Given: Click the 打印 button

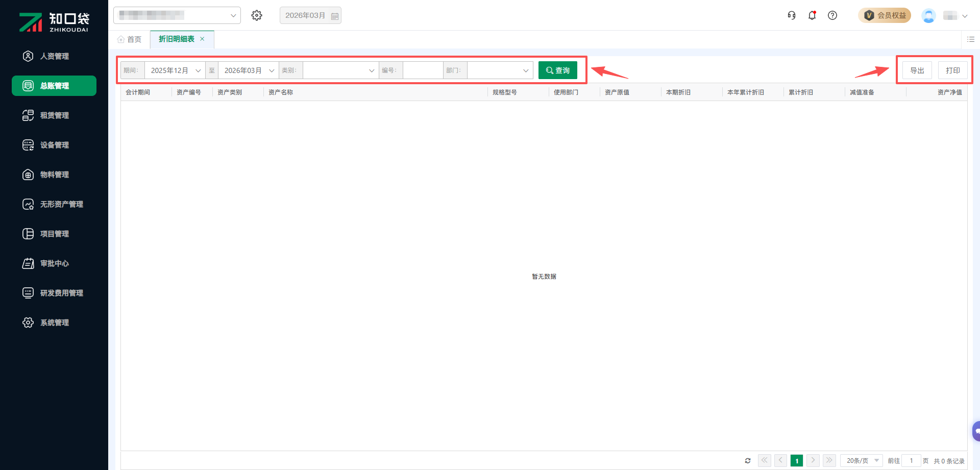Looking at the screenshot, I should pyautogui.click(x=953, y=70).
